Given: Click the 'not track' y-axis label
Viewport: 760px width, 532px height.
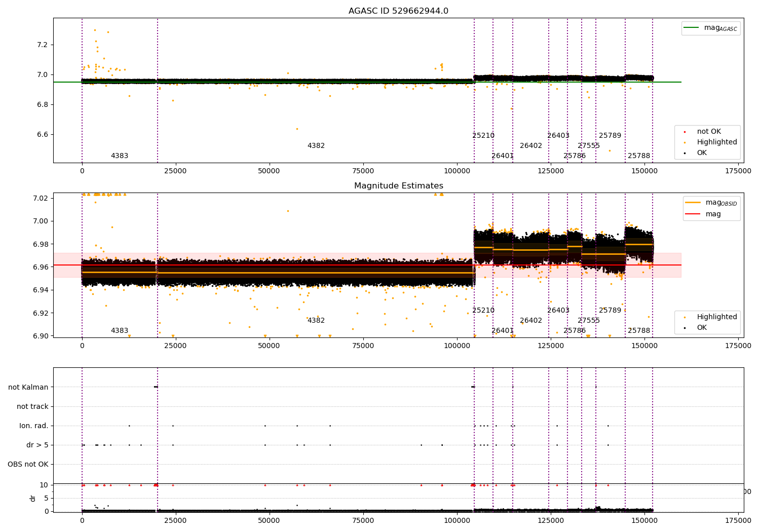Looking at the screenshot, I should [x=32, y=406].
